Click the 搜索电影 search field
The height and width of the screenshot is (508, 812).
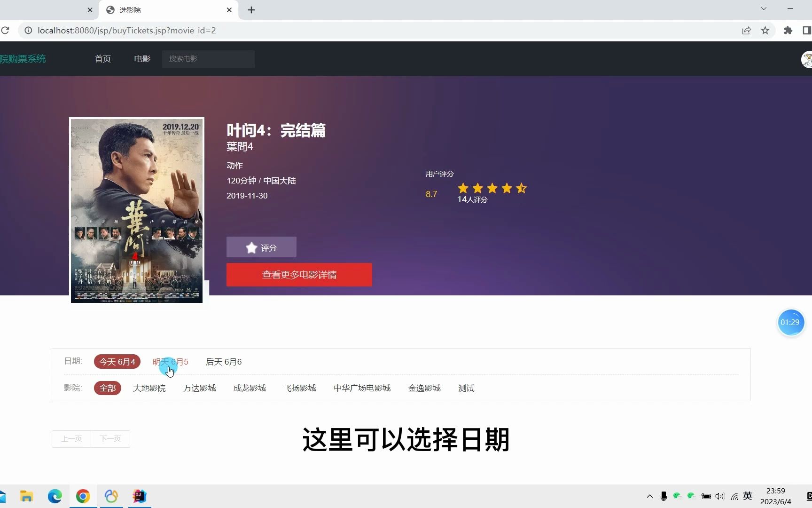[208, 59]
